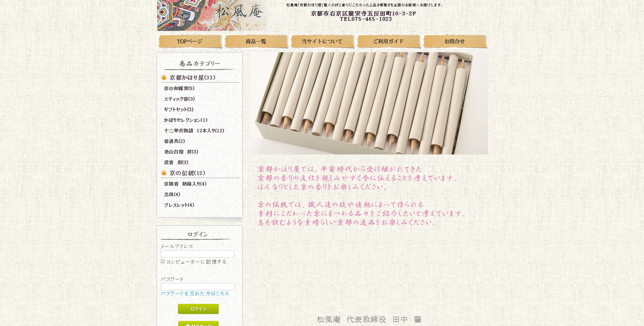Screen dimensions: 644x326
Task: Select ギフトセット(3) category link
Action: (x=179, y=109)
